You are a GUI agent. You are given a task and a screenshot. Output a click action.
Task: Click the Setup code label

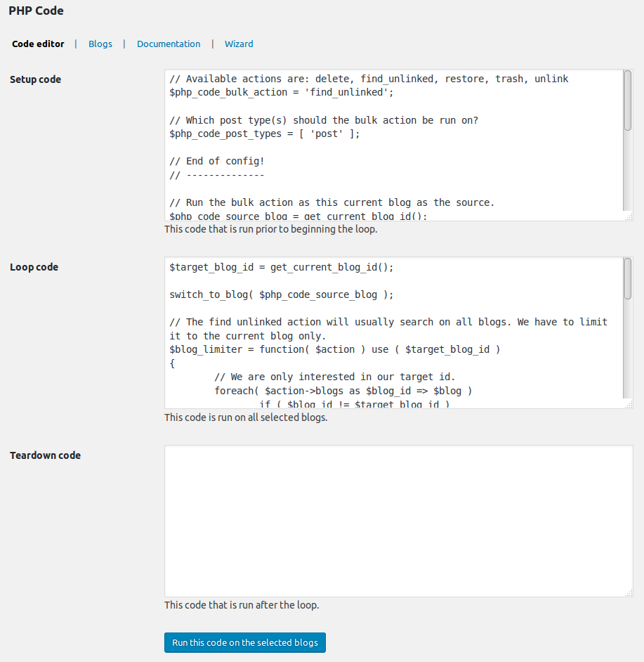click(35, 79)
